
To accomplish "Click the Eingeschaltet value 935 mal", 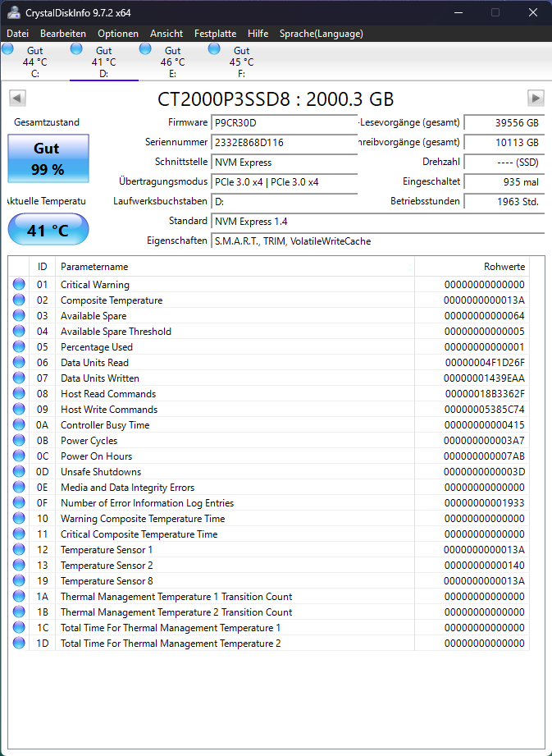I will click(504, 181).
